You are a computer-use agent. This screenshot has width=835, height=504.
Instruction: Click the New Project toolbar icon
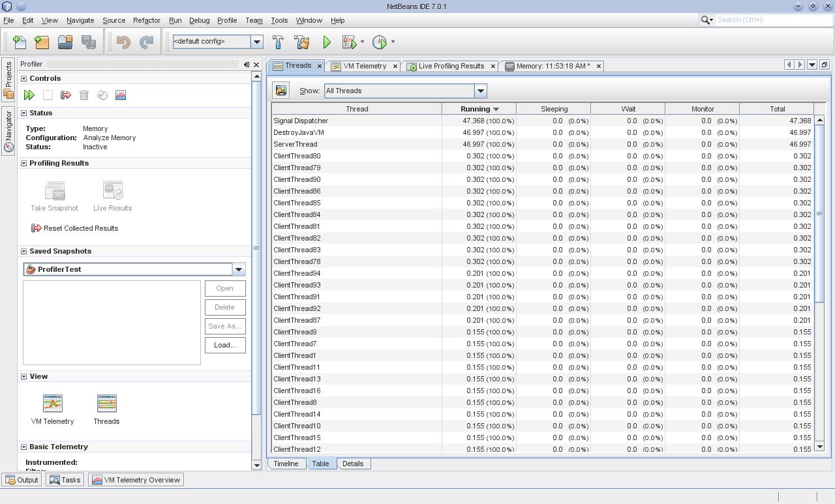(x=42, y=42)
